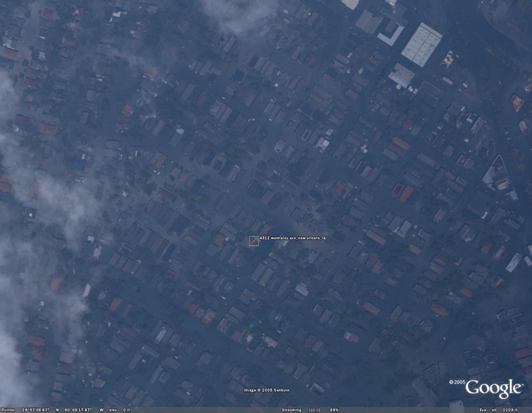Click the crosshair placemark icon for Walmsley Ave
Viewport: 532px width, 413px height.
(x=254, y=241)
